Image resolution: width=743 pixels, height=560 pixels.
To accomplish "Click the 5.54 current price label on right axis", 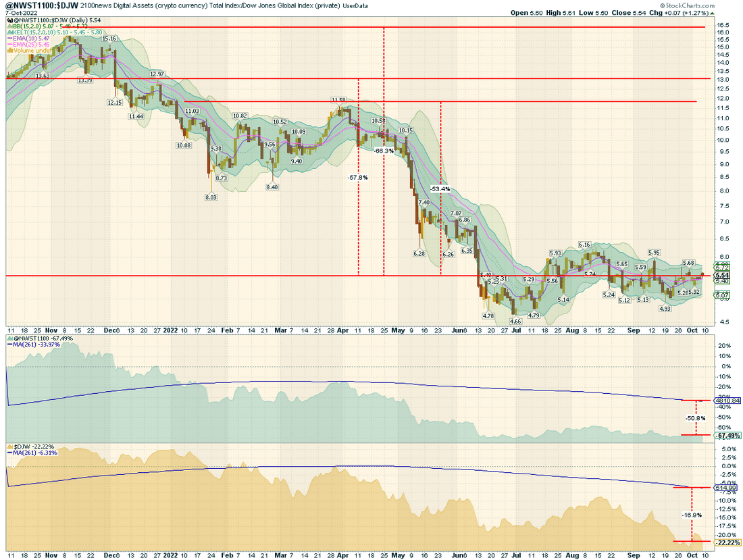I will tap(721, 275).
